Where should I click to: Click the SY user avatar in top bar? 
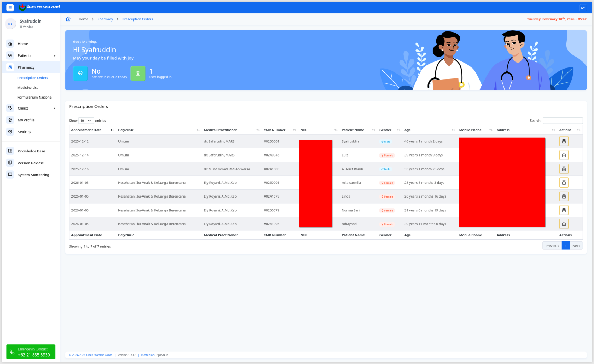pyautogui.click(x=583, y=8)
